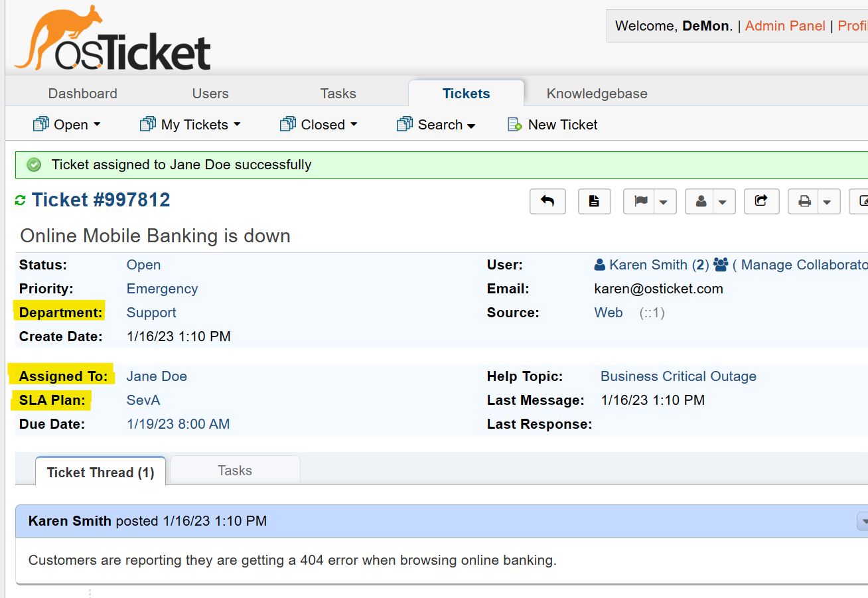This screenshot has width=868, height=598.
Task: Open Jane Doe's agent link
Action: (157, 376)
